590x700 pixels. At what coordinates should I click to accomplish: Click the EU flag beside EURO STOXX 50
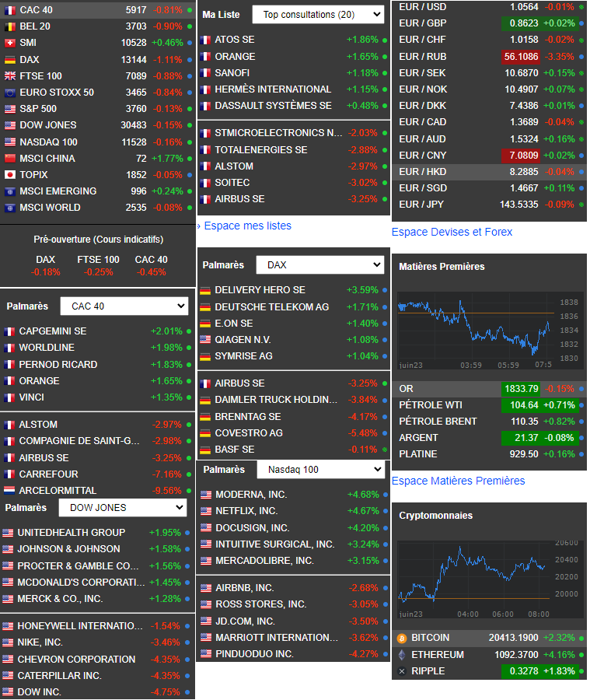point(10,93)
